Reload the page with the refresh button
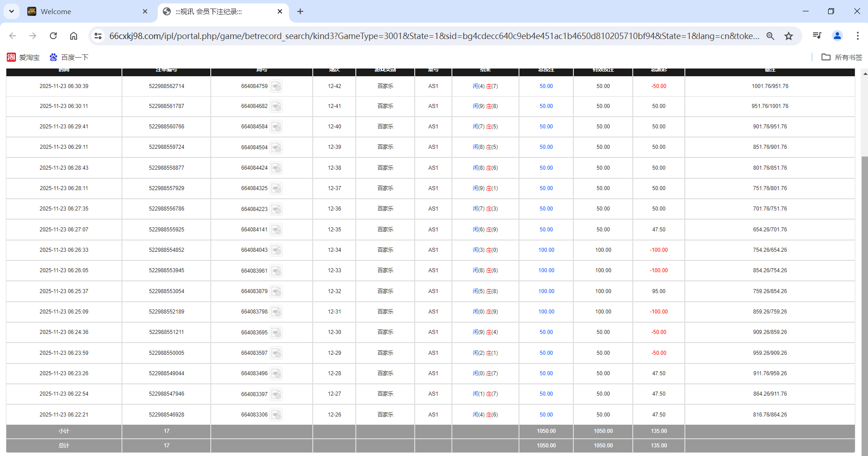The height and width of the screenshot is (456, 868). point(53,36)
